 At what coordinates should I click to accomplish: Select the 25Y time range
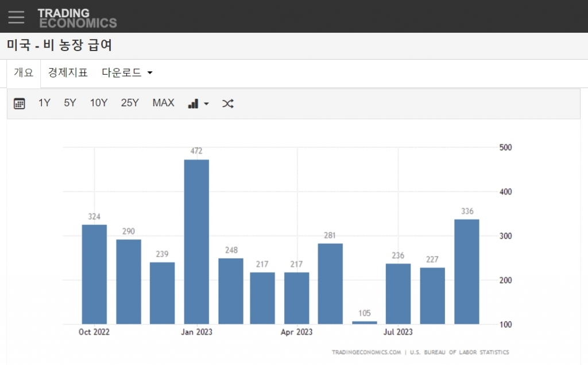[130, 103]
